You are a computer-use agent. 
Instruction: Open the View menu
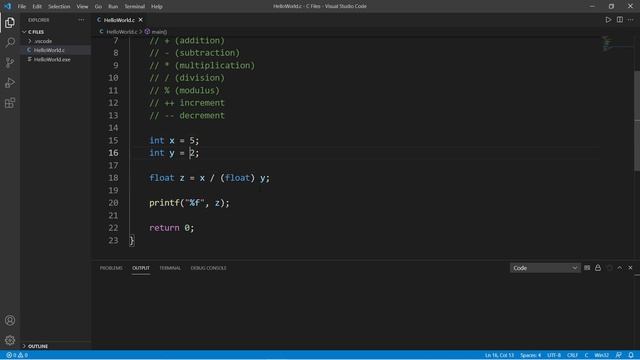pyautogui.click(x=82, y=6)
